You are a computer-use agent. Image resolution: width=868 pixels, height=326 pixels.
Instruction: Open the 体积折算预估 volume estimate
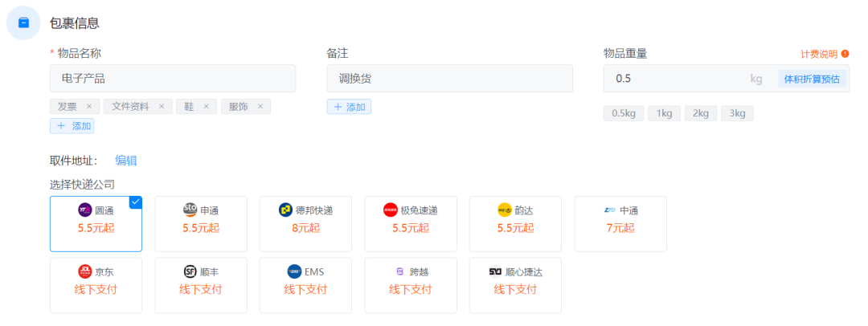coord(812,79)
